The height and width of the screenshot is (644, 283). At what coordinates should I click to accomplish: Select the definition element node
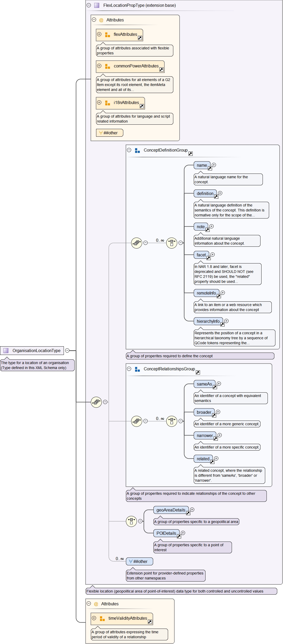coord(205,193)
